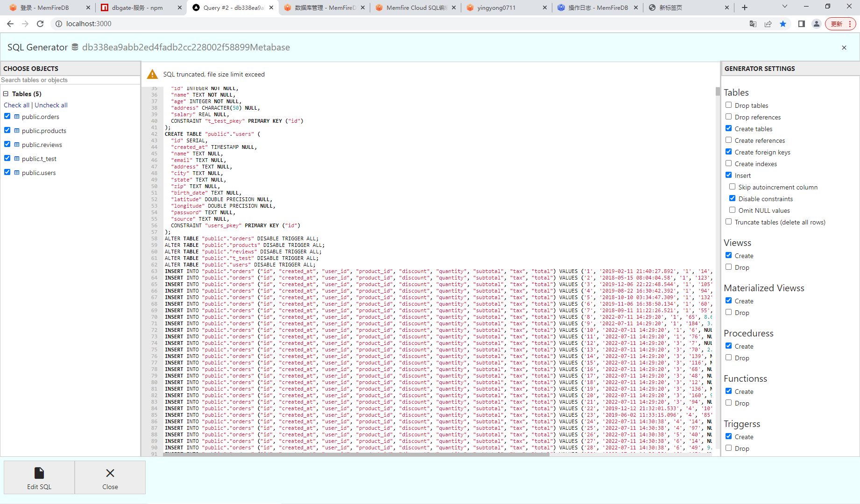This screenshot has height=504, width=860.
Task: Click the share page icon
Action: coord(768,24)
